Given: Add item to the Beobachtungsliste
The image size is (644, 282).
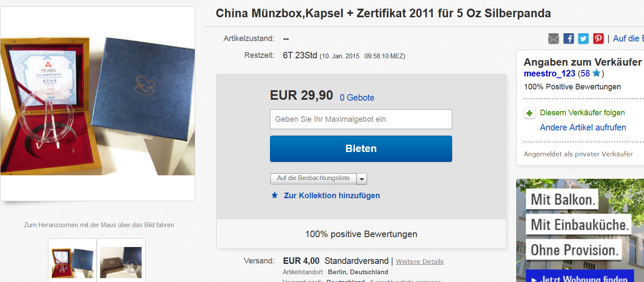Looking at the screenshot, I should [314, 179].
